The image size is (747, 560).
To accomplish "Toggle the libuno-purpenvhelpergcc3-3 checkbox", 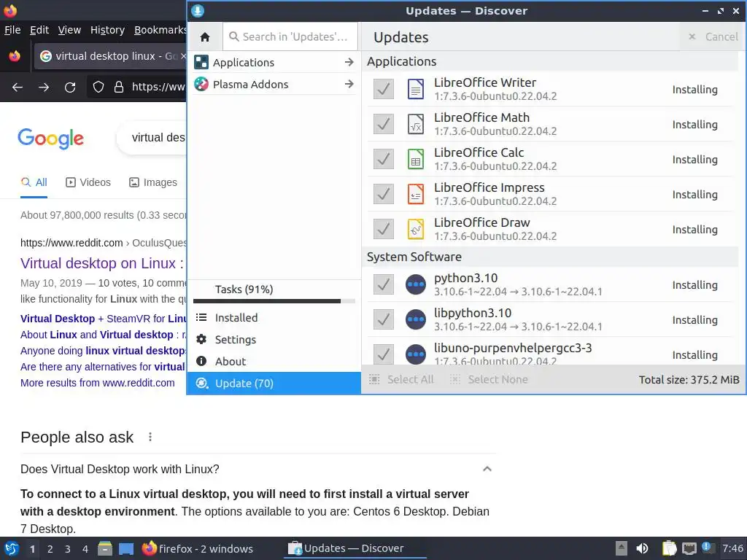I will point(384,354).
